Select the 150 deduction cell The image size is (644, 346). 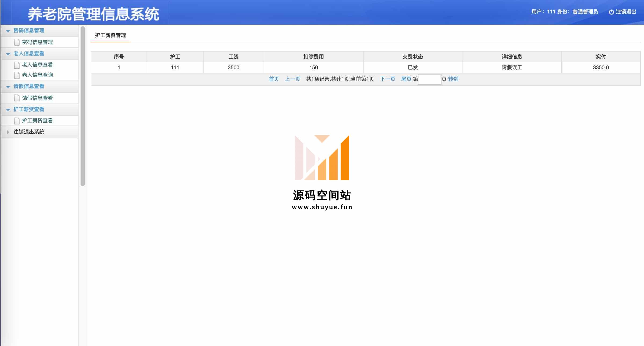coord(314,68)
